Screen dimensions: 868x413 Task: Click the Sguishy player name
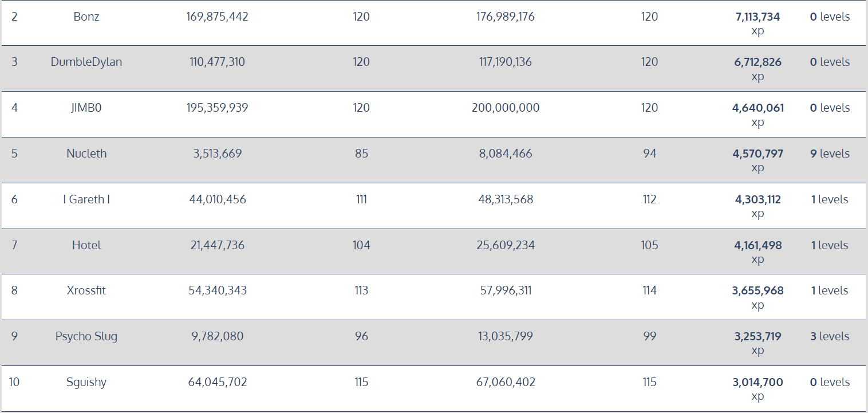pyautogui.click(x=86, y=382)
